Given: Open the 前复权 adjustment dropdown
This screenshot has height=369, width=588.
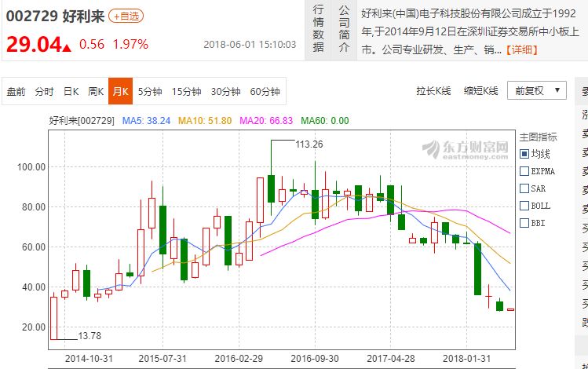Looking at the screenshot, I should click(x=536, y=90).
